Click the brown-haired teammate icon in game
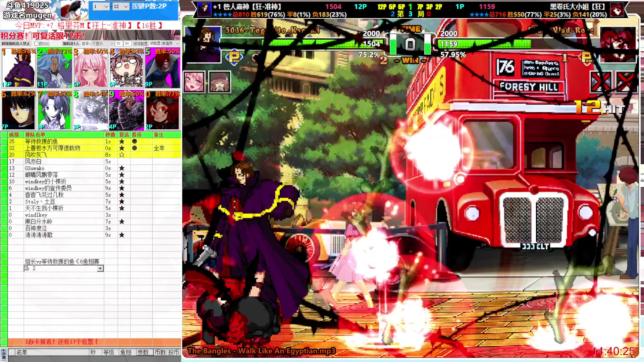 pos(219,82)
